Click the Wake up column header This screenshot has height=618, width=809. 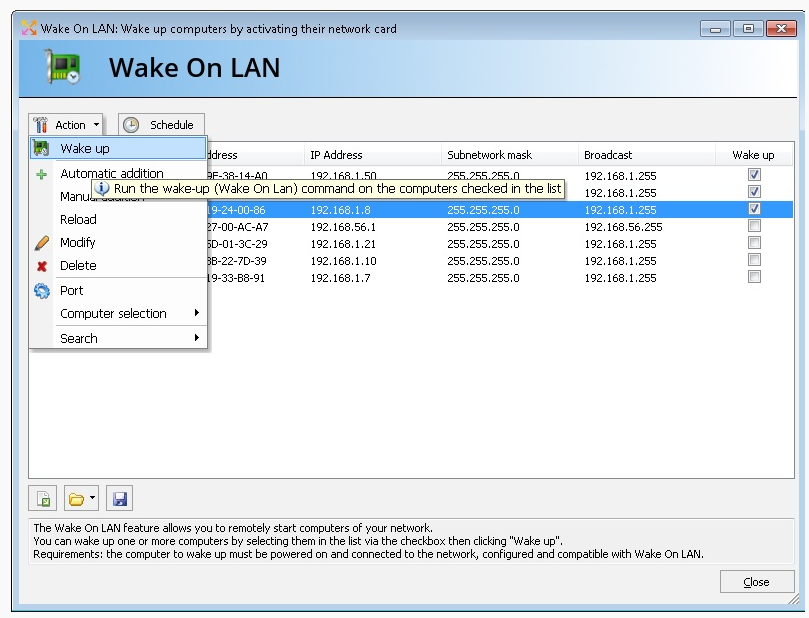coord(753,155)
